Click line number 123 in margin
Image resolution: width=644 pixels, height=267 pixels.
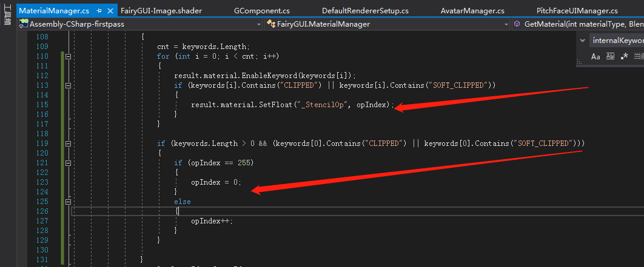click(x=42, y=182)
